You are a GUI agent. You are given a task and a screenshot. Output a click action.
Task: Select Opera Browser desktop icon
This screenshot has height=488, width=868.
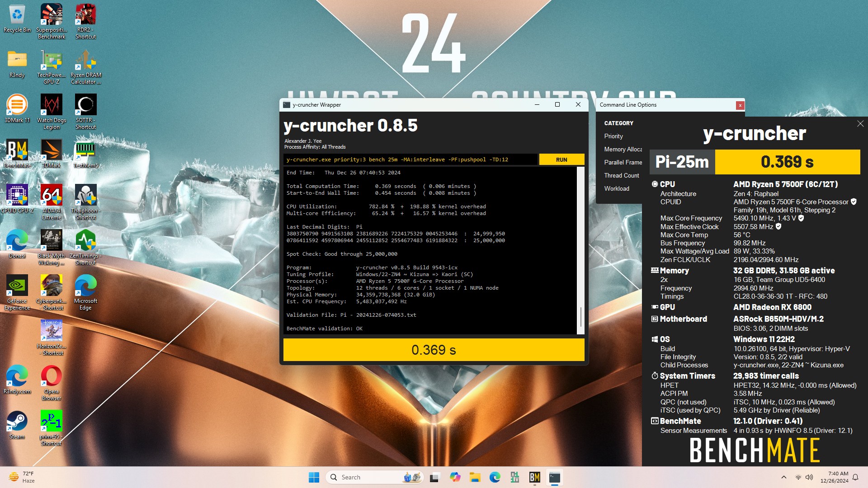(x=52, y=383)
